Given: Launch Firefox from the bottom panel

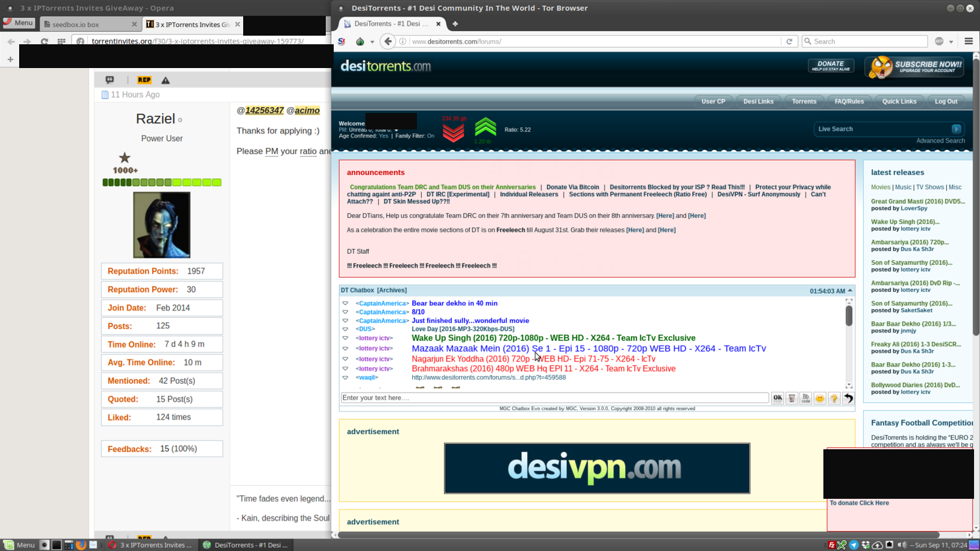Looking at the screenshot, I should (81, 545).
